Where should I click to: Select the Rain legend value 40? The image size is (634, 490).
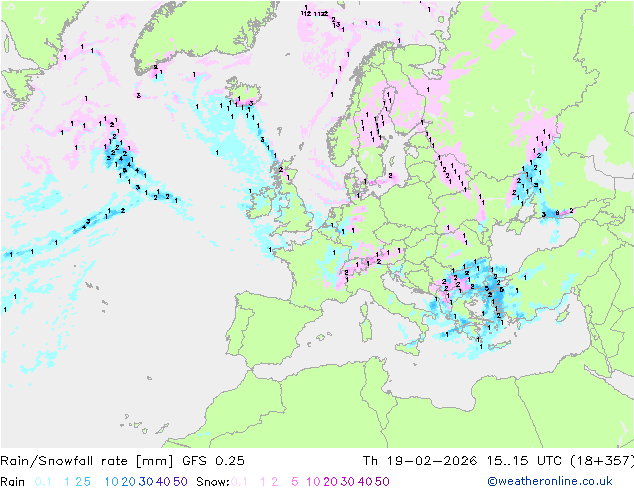tap(163, 482)
